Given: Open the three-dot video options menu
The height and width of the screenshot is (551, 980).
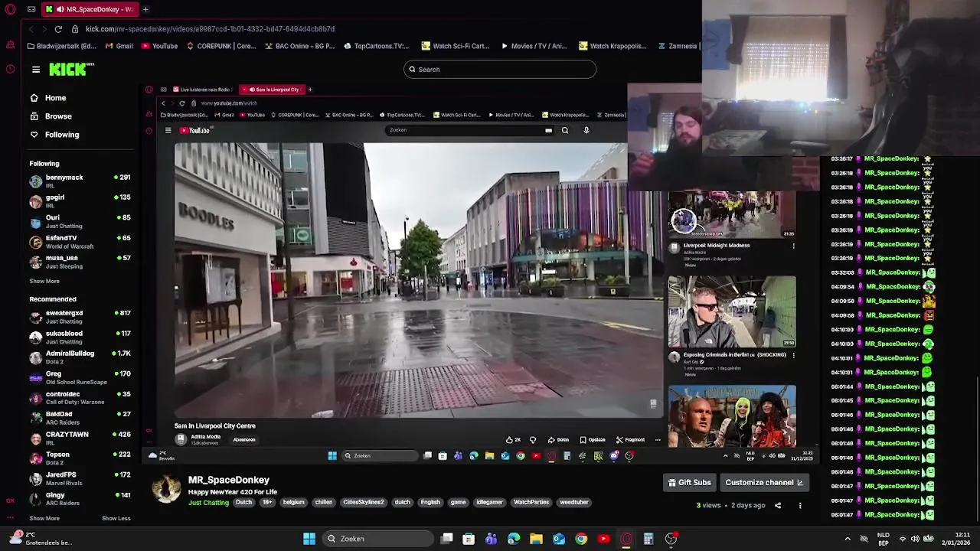Looking at the screenshot, I should click(x=800, y=505).
